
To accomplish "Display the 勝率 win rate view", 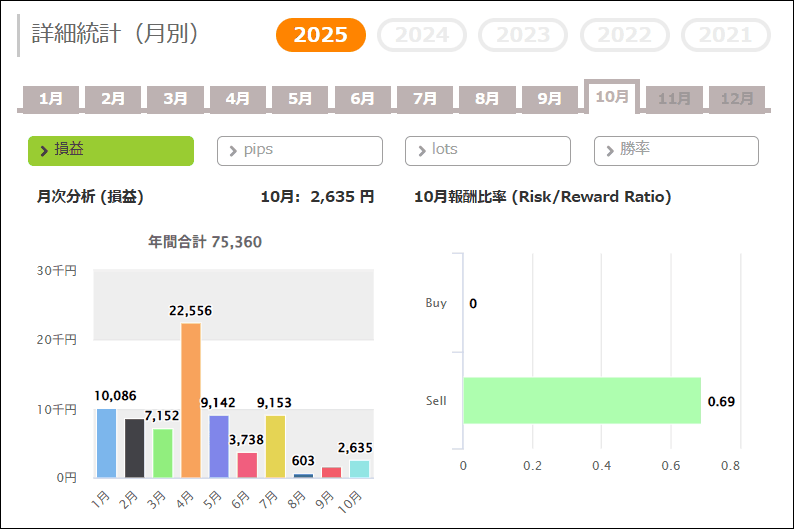I will [x=676, y=150].
